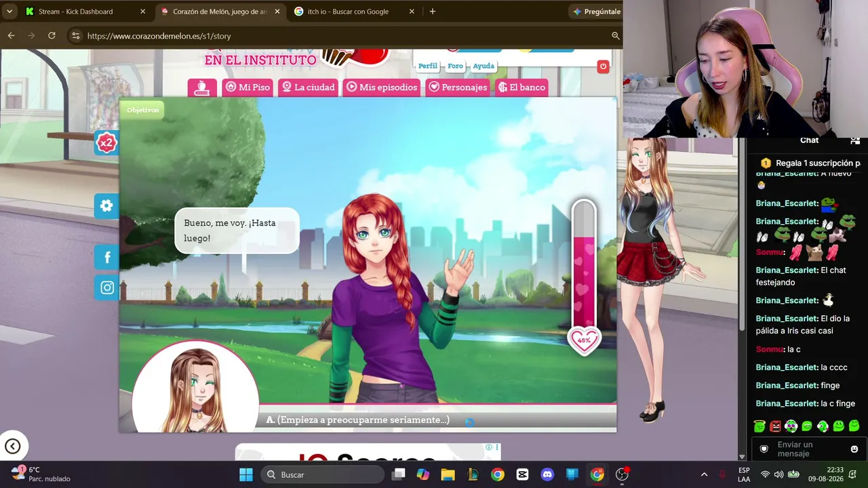Screen dimensions: 868x488
Task: Open the volume speaker tray icon
Action: point(778,474)
